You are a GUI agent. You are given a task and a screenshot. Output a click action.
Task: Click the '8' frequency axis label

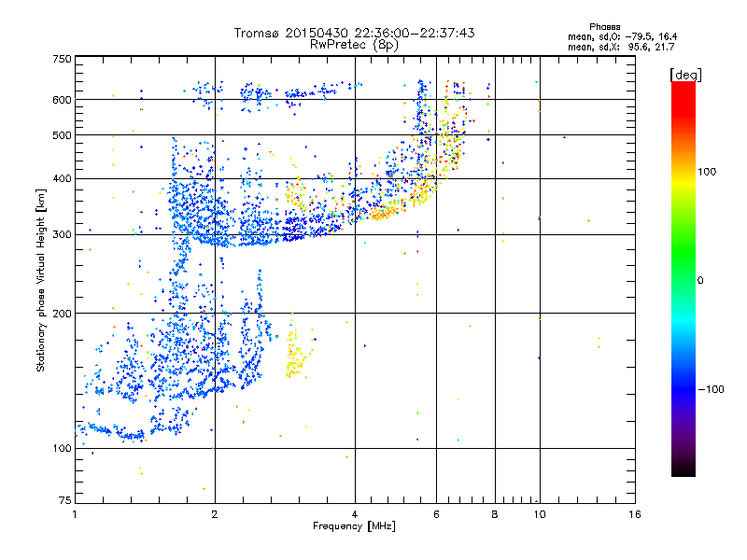(495, 514)
